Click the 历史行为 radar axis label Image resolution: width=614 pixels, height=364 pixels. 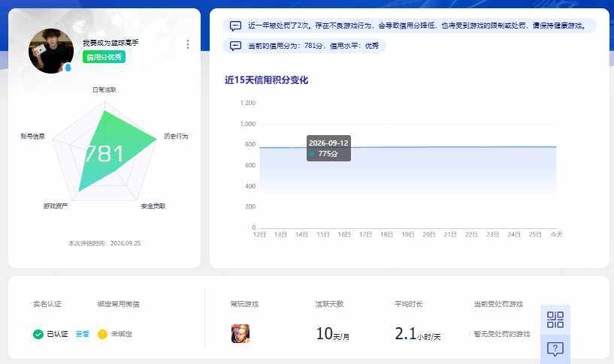pos(176,136)
